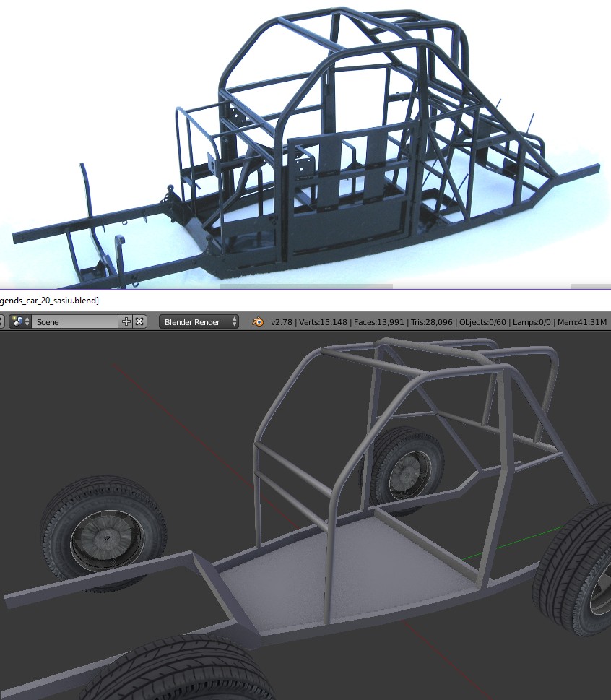Image resolution: width=611 pixels, height=700 pixels.
Task: Open the scene browser datablock icon
Action: pos(21,322)
